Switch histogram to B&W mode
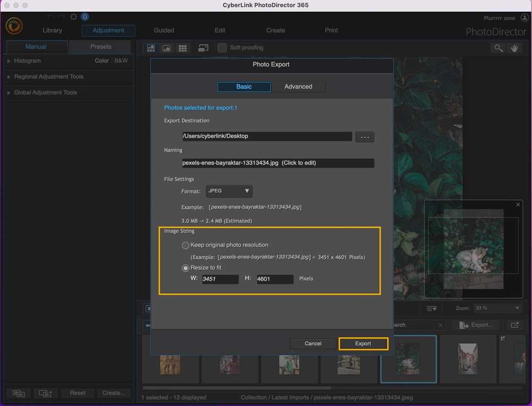The height and width of the screenshot is (406, 532). tap(121, 61)
